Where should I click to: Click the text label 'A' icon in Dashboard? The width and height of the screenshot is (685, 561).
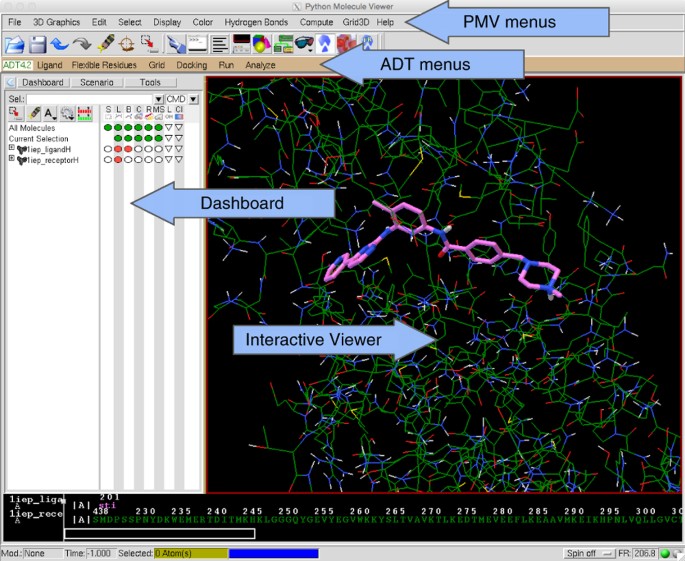click(x=49, y=114)
